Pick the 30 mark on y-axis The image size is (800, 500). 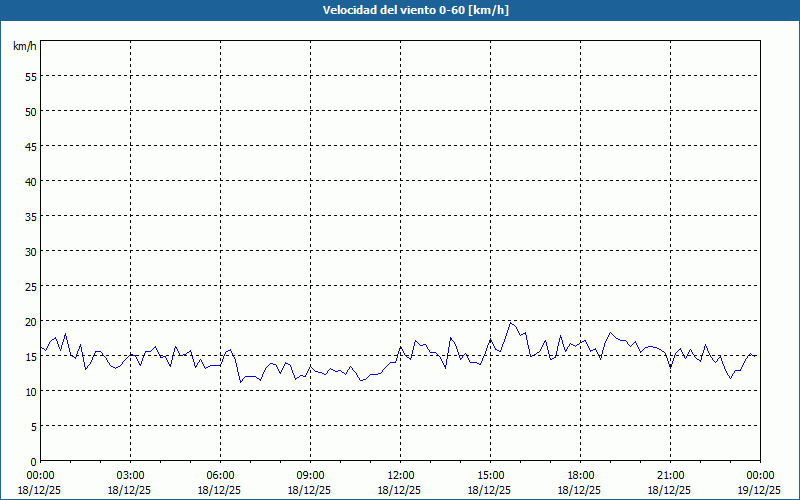coord(30,251)
